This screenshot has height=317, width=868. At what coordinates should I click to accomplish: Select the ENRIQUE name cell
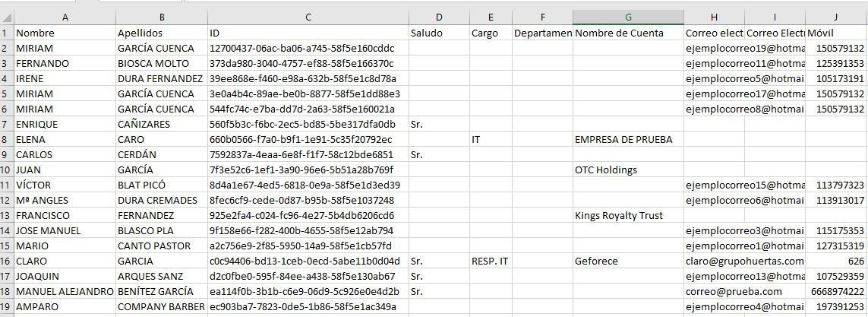click(65, 125)
